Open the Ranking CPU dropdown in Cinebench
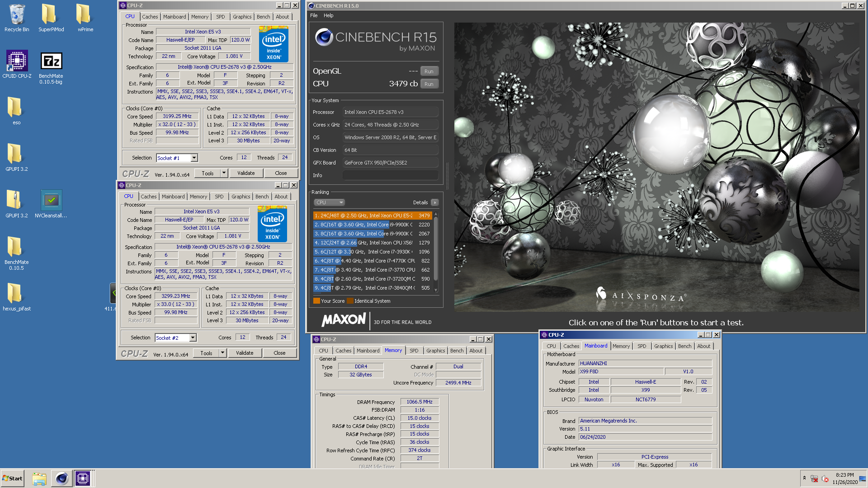868x488 pixels. (329, 202)
